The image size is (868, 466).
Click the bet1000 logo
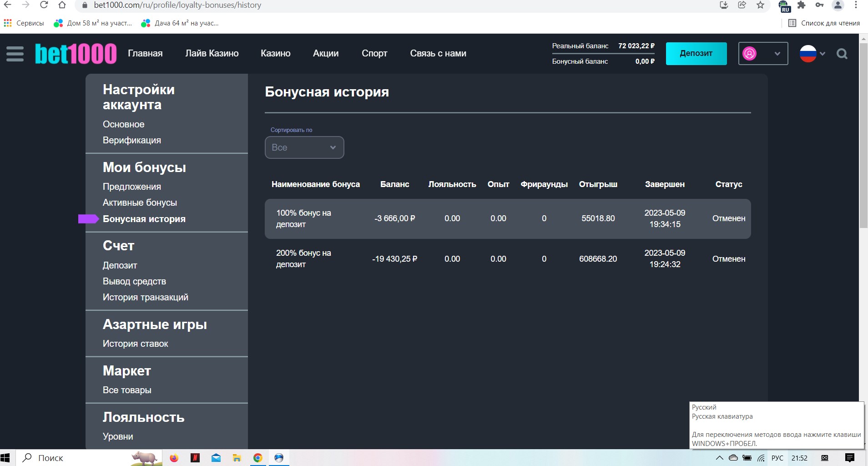tap(76, 54)
